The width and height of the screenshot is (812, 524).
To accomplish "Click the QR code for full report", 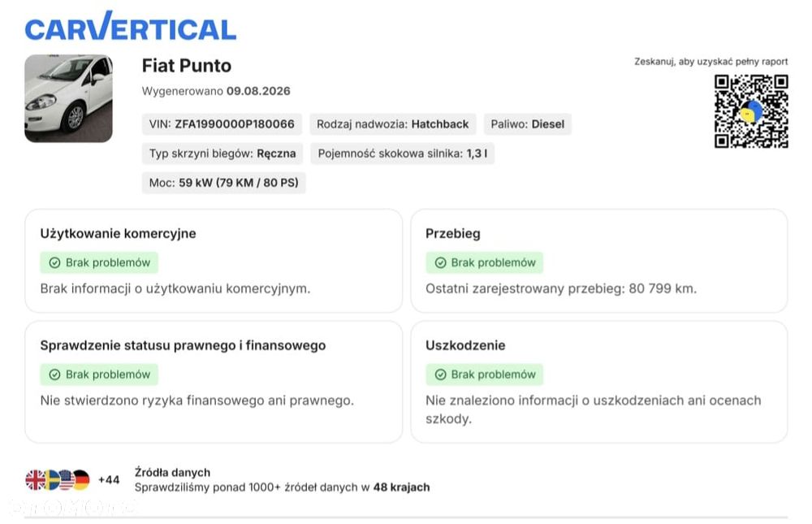I will pos(751,111).
